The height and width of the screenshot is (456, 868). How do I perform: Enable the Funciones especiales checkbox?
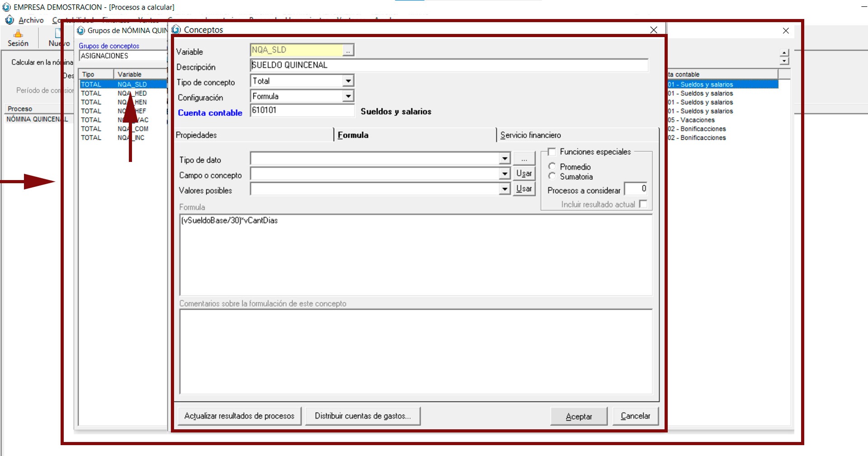coord(552,152)
